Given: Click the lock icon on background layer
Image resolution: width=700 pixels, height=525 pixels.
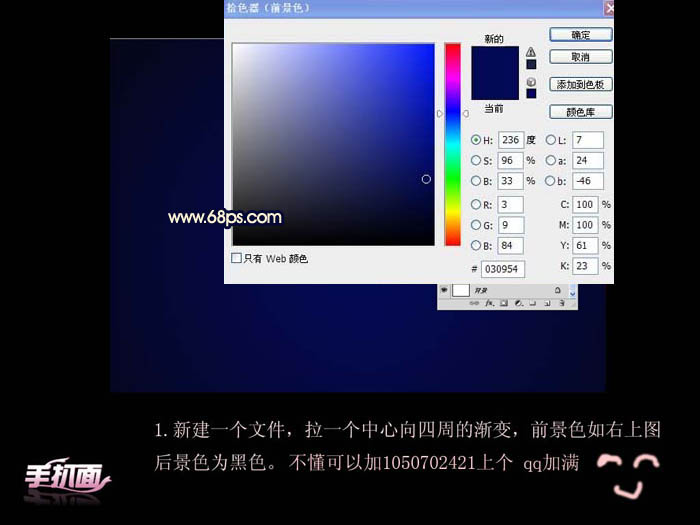Looking at the screenshot, I should 558,290.
